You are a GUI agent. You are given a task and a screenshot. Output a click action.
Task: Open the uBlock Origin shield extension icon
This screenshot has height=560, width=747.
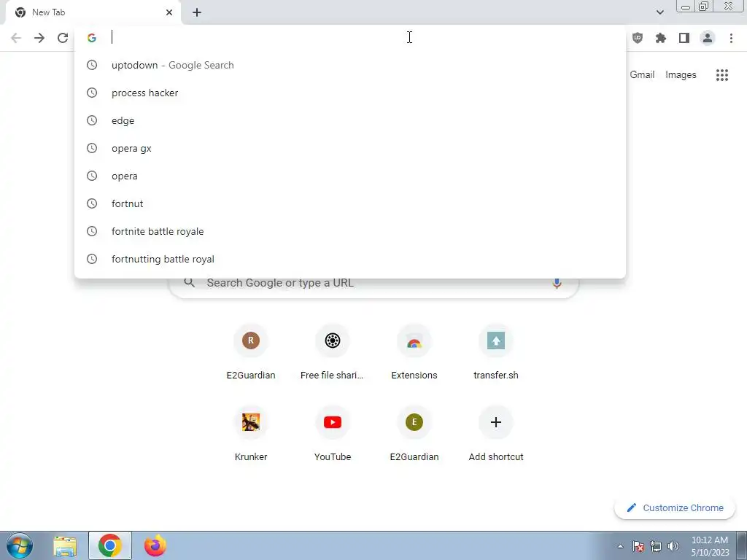(638, 38)
